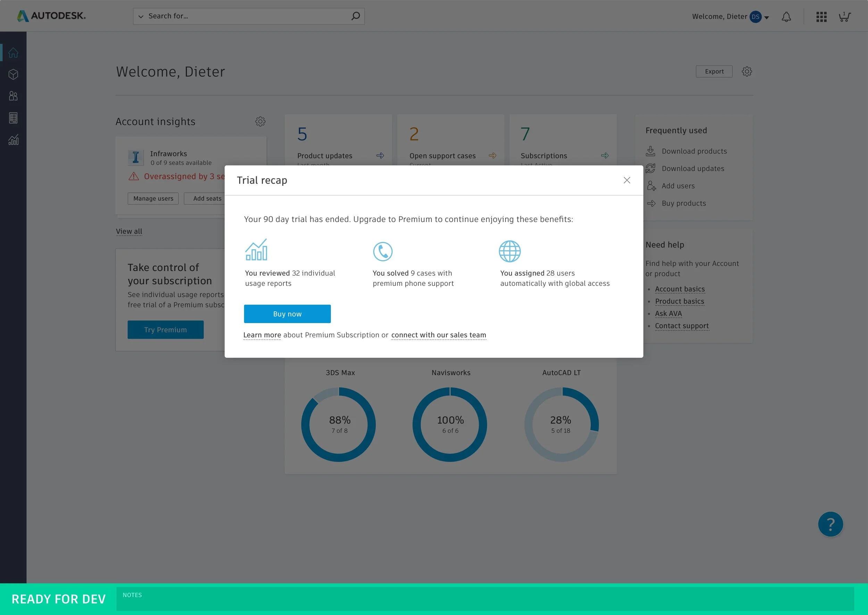Image resolution: width=868 pixels, height=615 pixels.
Task: Click connect with our sales team link
Action: pyautogui.click(x=439, y=335)
